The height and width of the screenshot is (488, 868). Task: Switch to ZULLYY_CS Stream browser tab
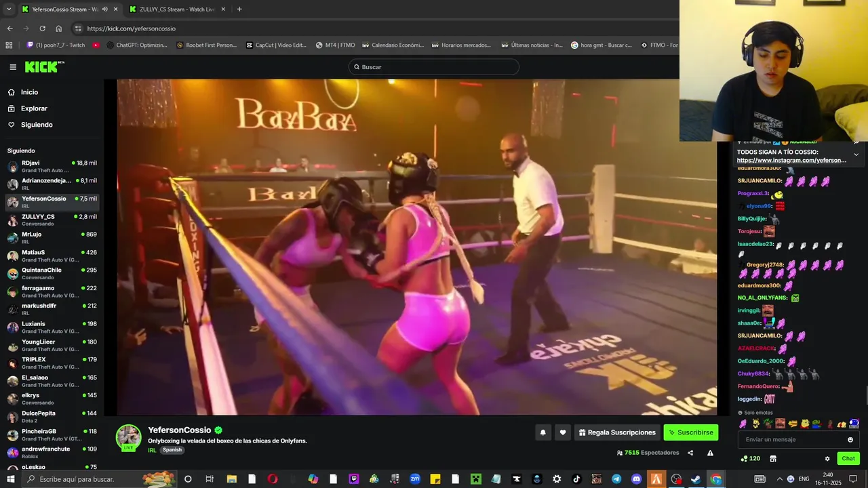click(x=178, y=9)
